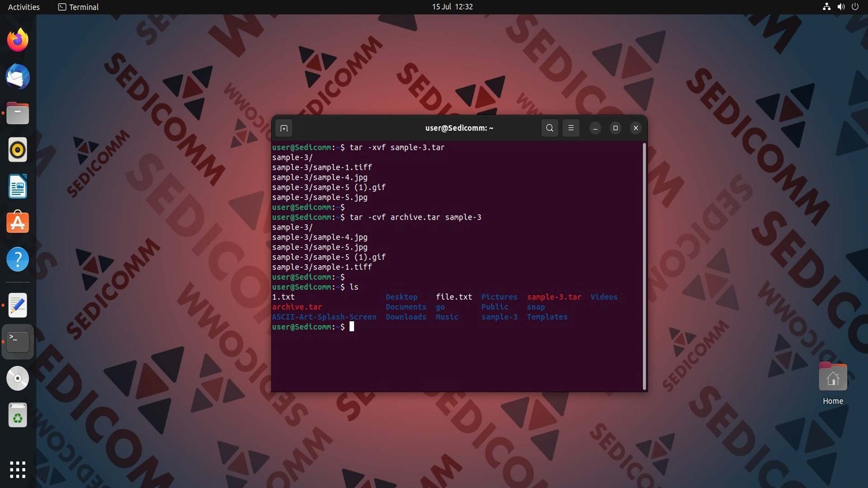Click Templates in the ls output
The width and height of the screenshot is (868, 488).
pyautogui.click(x=547, y=317)
